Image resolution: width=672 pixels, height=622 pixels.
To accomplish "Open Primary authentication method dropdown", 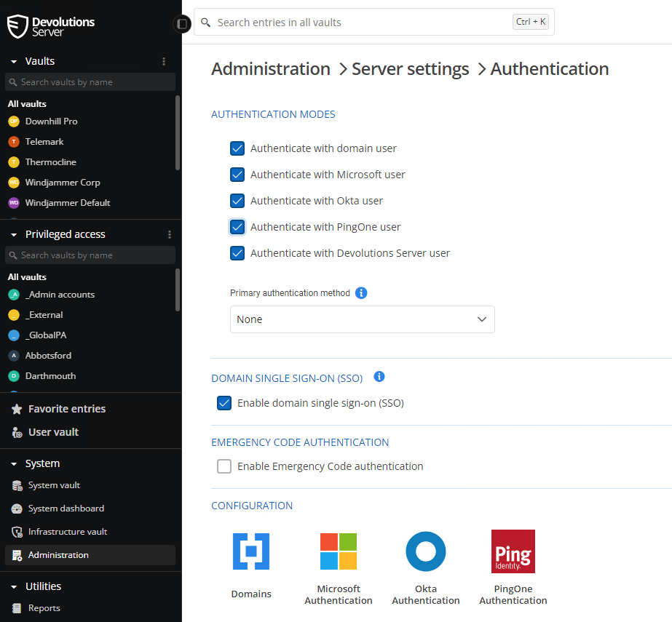I will [363, 319].
